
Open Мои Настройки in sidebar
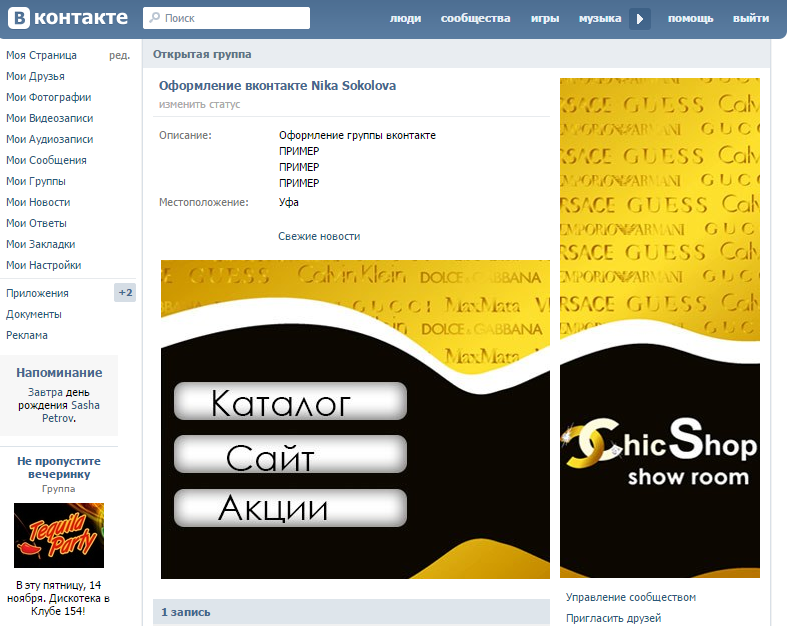click(44, 265)
